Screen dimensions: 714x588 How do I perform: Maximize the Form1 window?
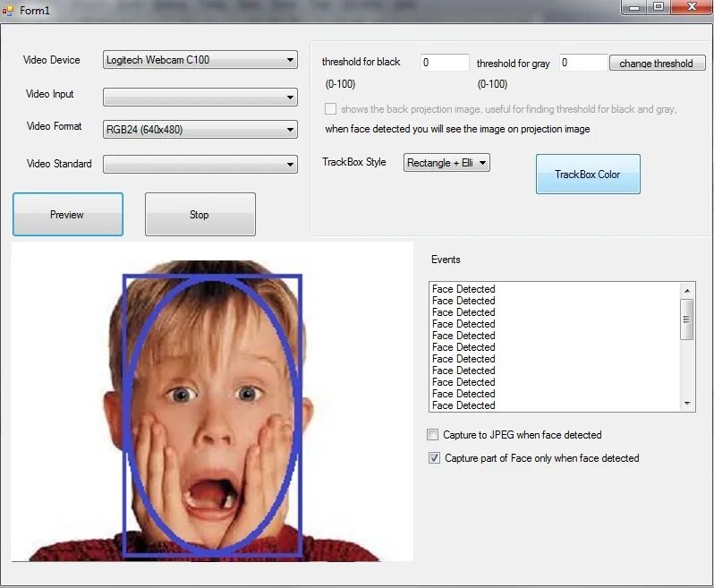[x=659, y=7]
